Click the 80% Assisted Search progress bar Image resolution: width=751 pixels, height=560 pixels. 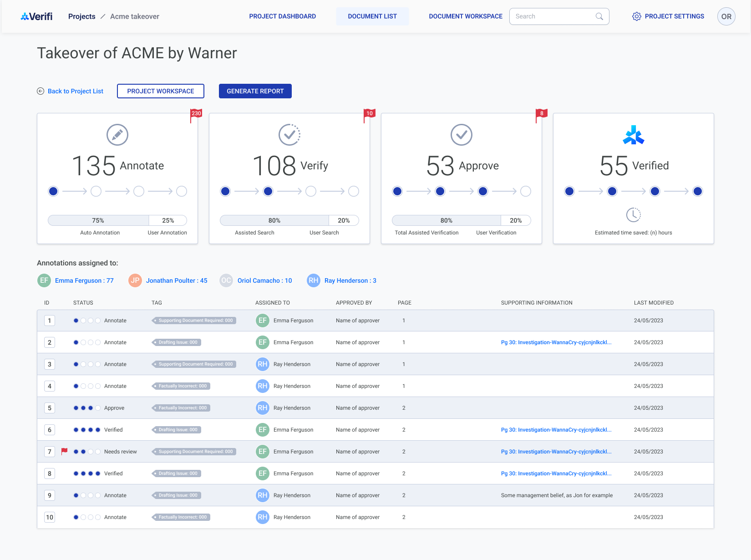274,220
